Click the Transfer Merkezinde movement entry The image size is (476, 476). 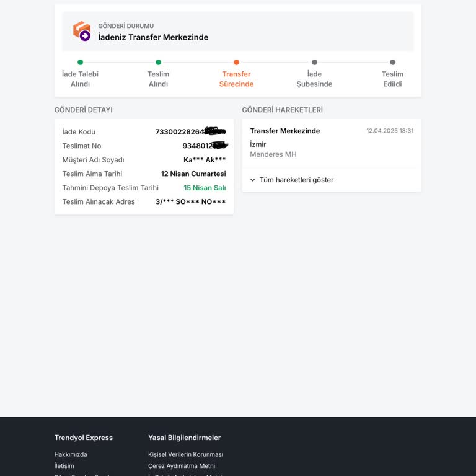click(x=285, y=131)
